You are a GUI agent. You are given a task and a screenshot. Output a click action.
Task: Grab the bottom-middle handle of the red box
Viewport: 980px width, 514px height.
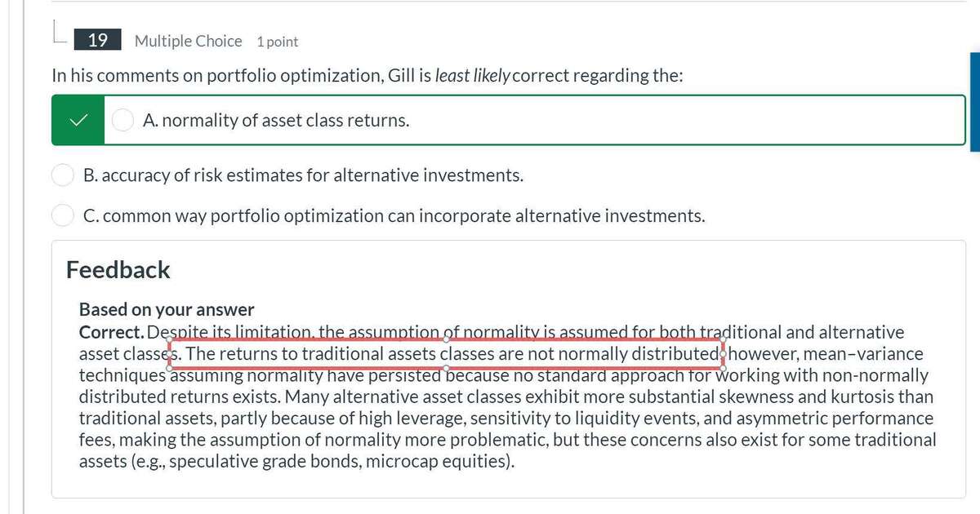point(446,369)
